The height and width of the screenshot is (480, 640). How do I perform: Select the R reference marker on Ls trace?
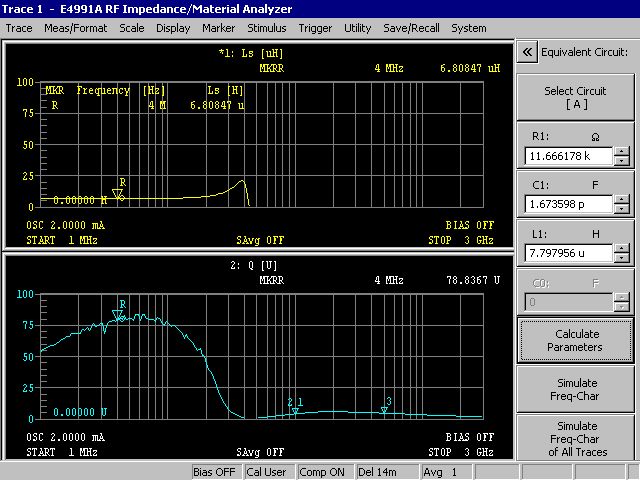(118, 194)
